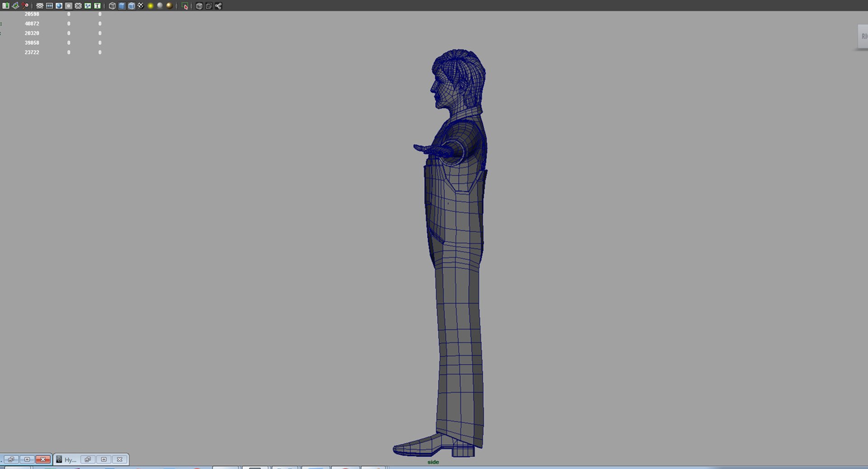Viewport: 868px width, 469px height.
Task: Select Smooth Shade All cube icon
Action: coord(122,6)
